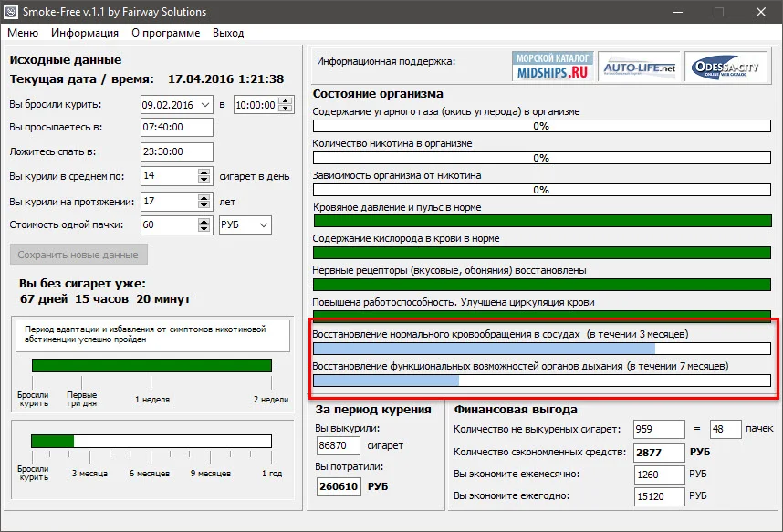Click the blood circulation recovery progress bar

point(541,348)
